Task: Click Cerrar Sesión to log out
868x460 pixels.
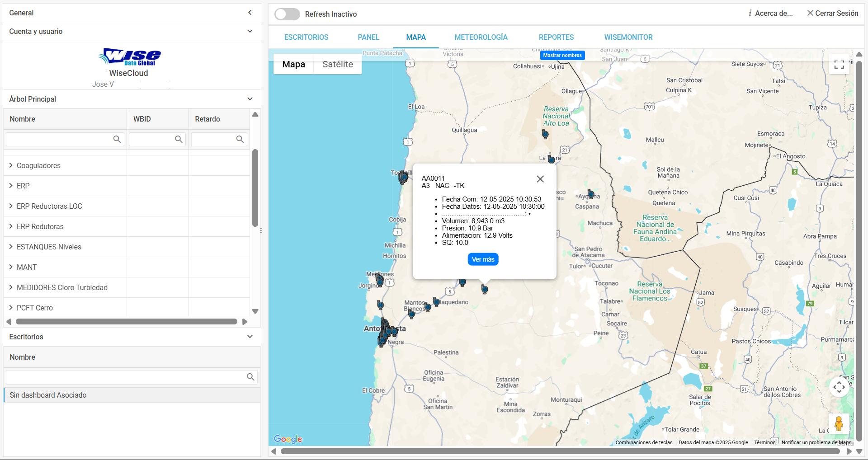Action: tap(833, 14)
